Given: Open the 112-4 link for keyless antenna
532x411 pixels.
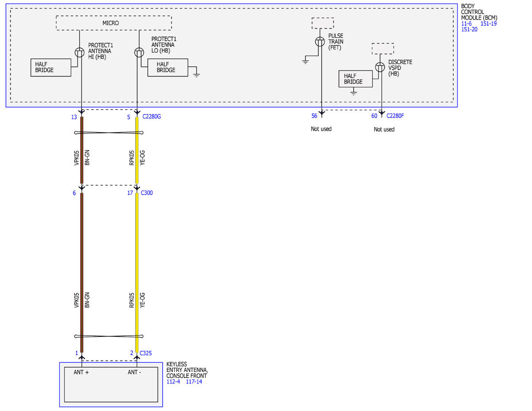Looking at the screenshot, I should [x=173, y=381].
